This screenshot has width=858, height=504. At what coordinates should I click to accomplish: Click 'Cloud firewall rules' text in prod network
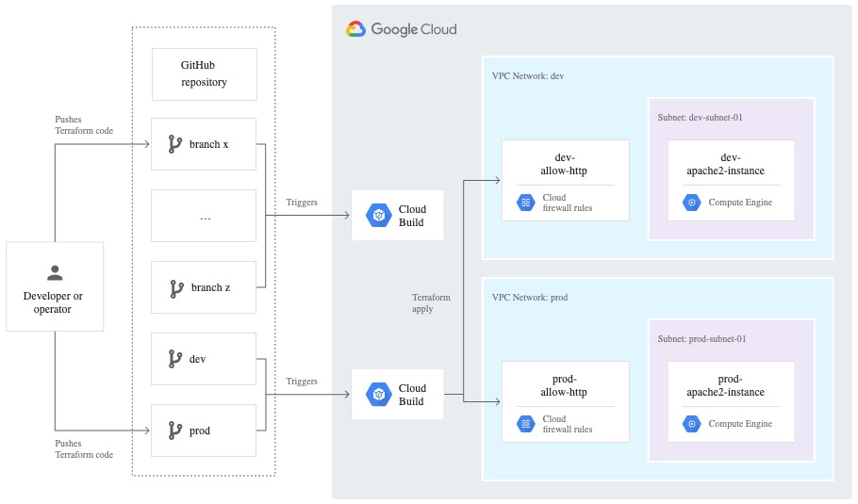[x=568, y=424]
